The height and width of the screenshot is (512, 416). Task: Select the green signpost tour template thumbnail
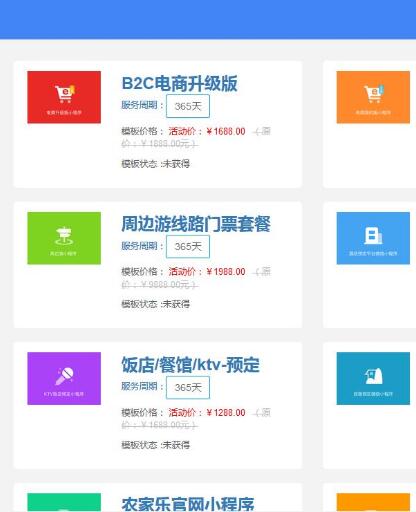pyautogui.click(x=64, y=238)
